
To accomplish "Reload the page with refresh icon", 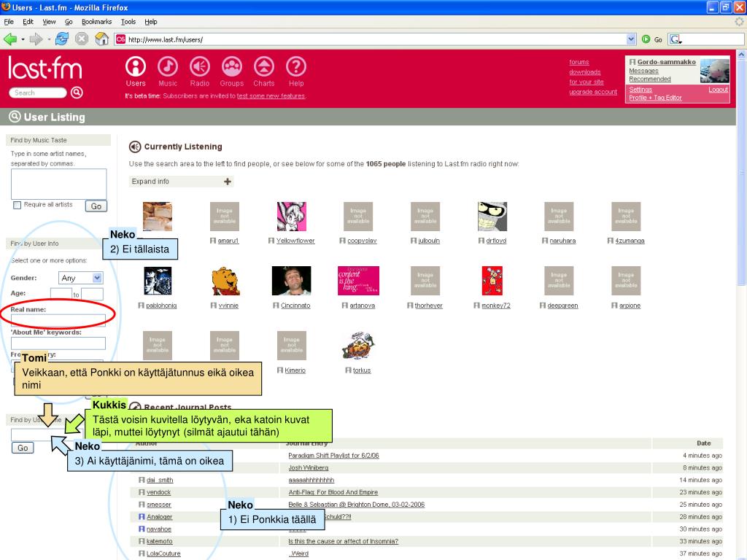I will [x=62, y=39].
